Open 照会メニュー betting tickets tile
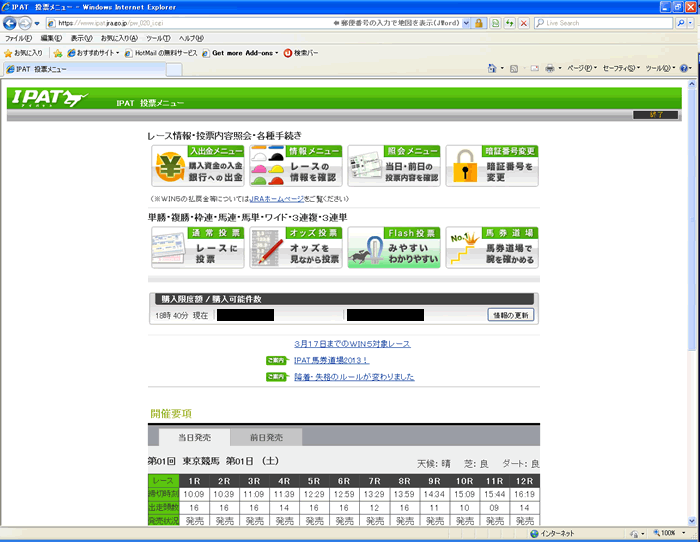The height and width of the screenshot is (542, 700). tap(394, 166)
